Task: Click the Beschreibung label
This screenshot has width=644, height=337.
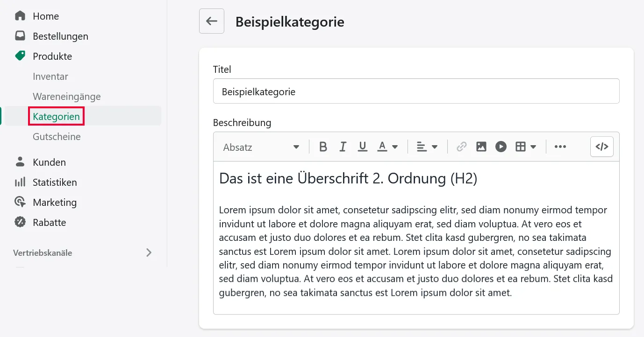Action: pyautogui.click(x=242, y=123)
